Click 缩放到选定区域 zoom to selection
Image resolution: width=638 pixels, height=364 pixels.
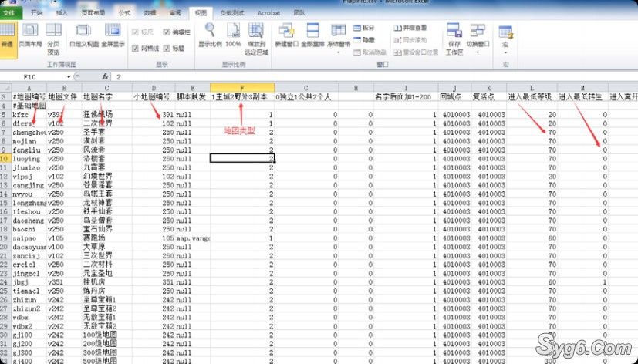[256, 39]
